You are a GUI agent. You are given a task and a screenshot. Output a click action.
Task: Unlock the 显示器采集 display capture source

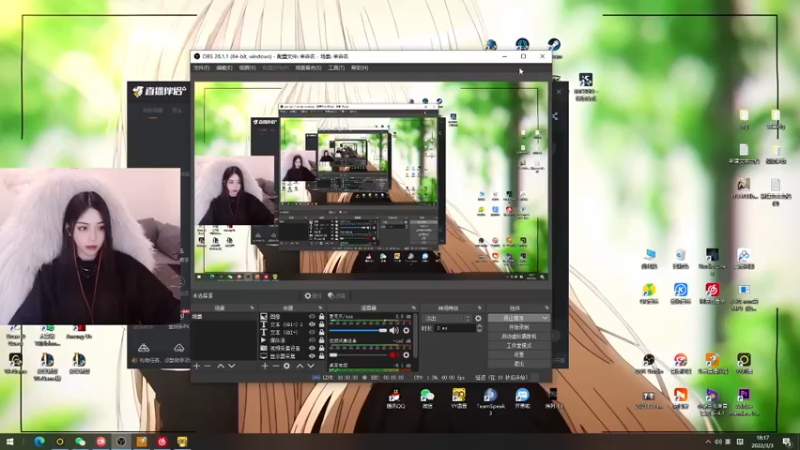click(x=321, y=356)
